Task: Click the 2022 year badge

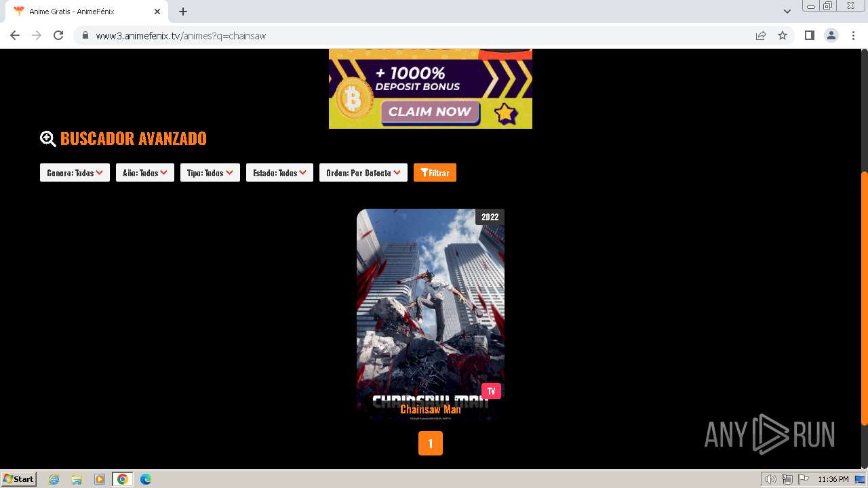Action: click(x=490, y=217)
